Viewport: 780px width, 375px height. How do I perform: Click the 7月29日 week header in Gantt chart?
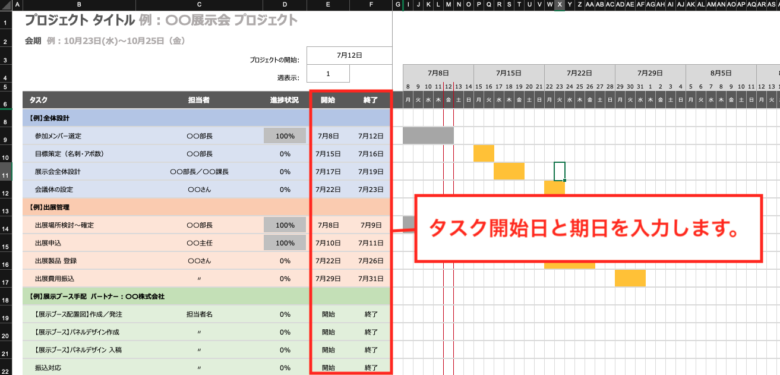coord(650,73)
